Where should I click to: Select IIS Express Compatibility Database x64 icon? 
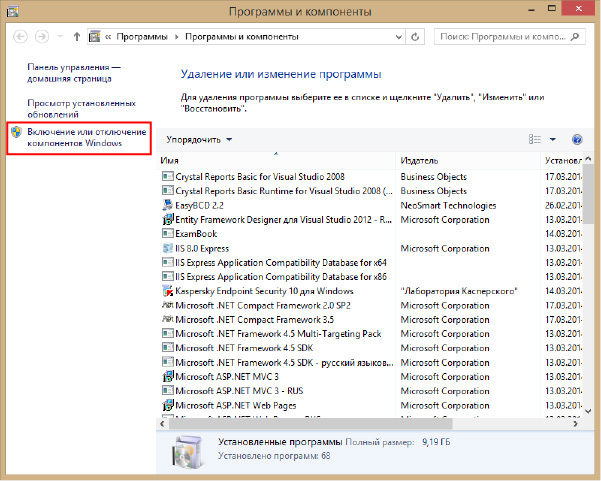click(167, 262)
